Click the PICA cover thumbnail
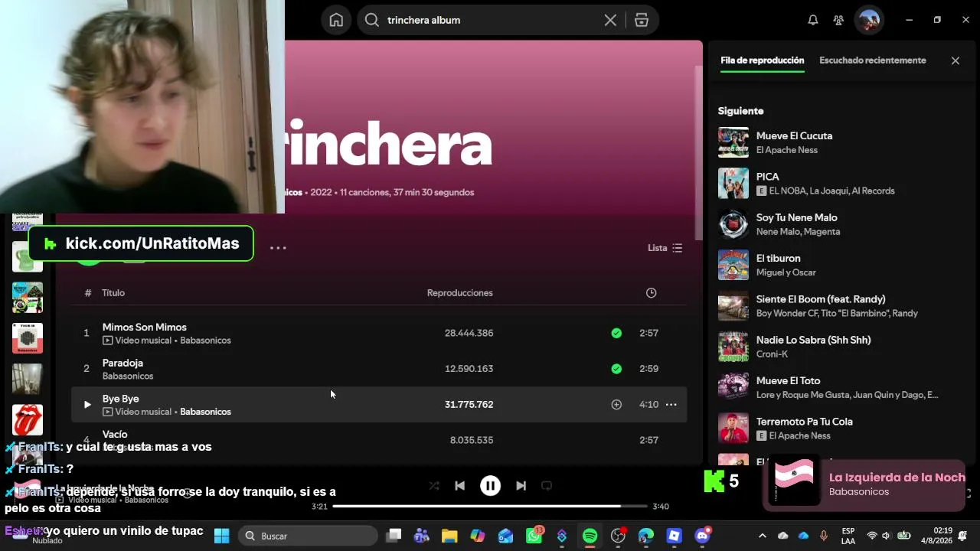980x551 pixels. (733, 183)
